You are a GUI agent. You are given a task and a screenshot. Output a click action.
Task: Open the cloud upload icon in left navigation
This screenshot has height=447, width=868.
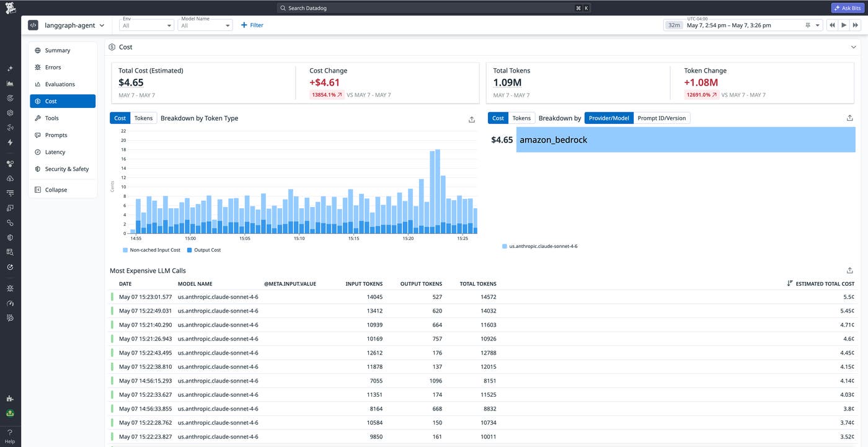(10, 179)
